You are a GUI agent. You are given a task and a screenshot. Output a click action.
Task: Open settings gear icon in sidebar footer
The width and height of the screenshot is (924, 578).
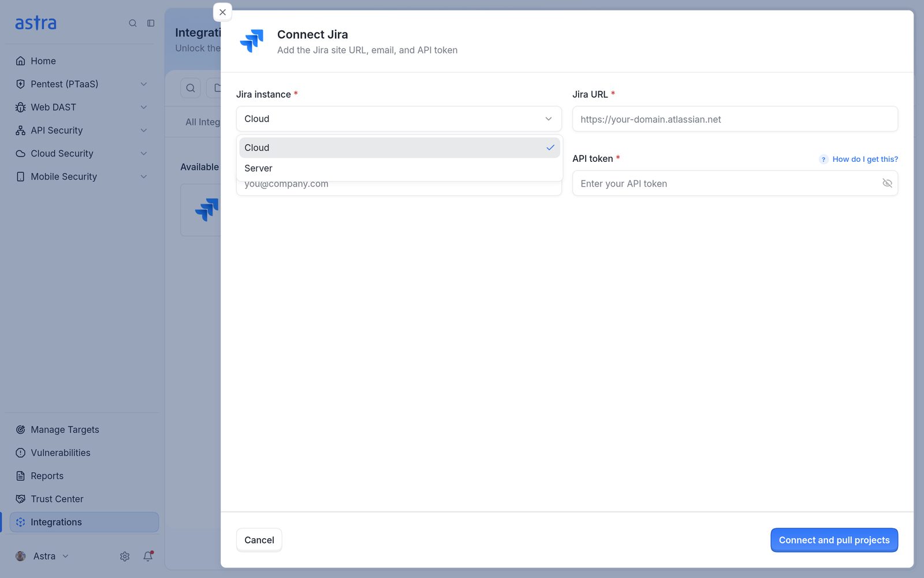(125, 556)
